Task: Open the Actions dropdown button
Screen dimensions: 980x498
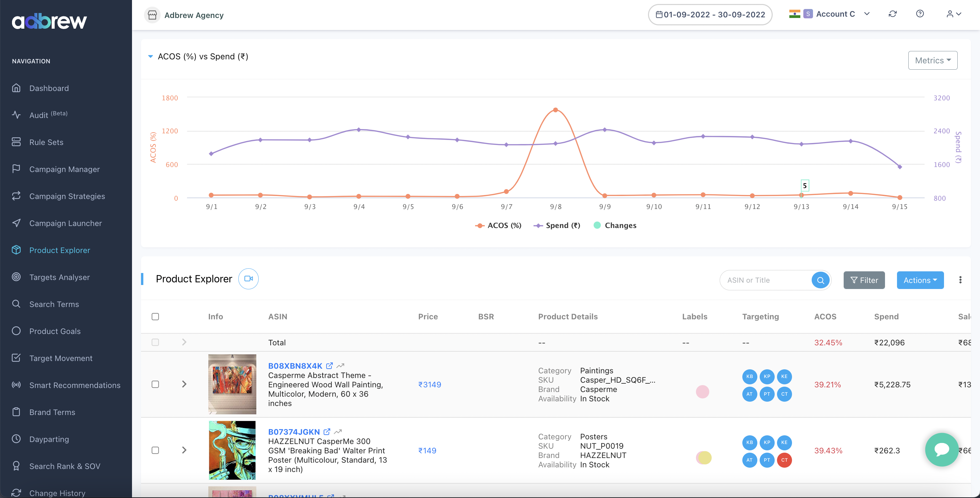Action: click(x=920, y=280)
